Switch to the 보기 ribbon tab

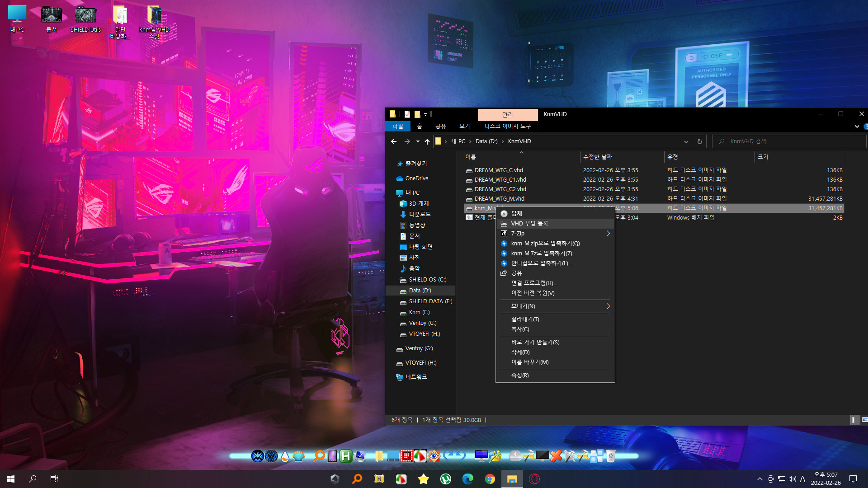[464, 126]
